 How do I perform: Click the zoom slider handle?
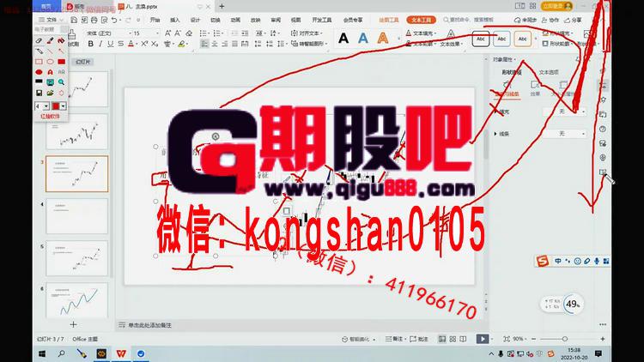click(x=565, y=339)
